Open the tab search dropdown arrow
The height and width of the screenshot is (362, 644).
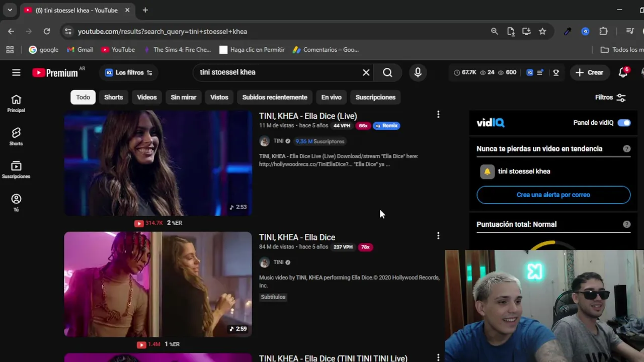[x=10, y=10]
